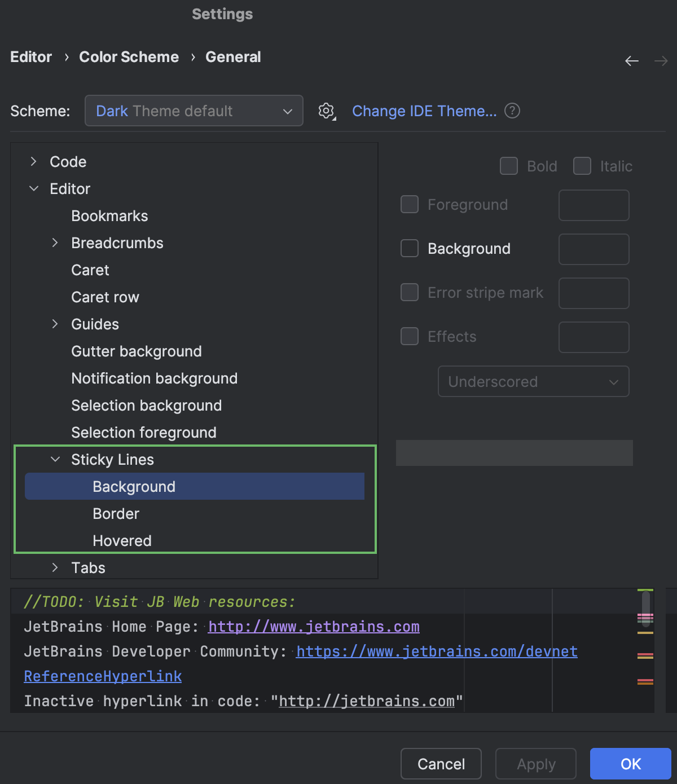The width and height of the screenshot is (677, 784).
Task: Toggle the Error stripe mark checkbox
Action: point(410,292)
